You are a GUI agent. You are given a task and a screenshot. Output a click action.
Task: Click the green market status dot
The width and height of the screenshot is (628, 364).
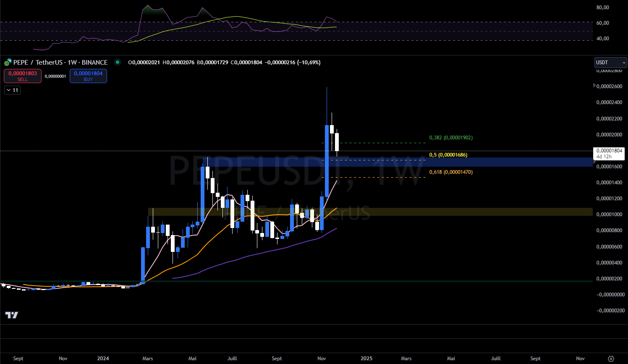118,62
